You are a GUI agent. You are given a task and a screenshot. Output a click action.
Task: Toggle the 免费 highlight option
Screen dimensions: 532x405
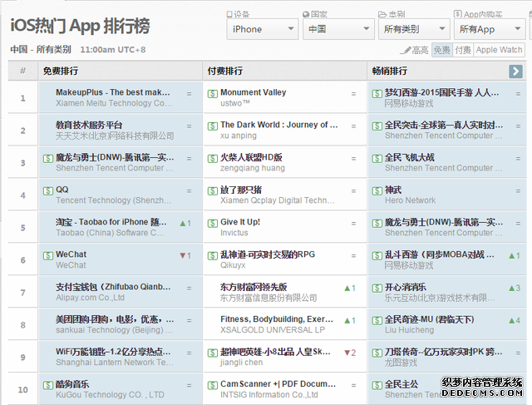coord(441,50)
